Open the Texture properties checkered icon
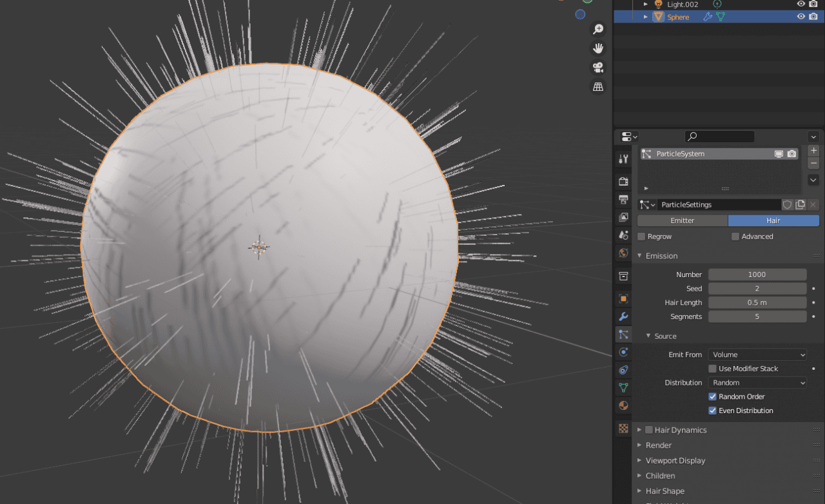The height and width of the screenshot is (504, 825). click(623, 428)
